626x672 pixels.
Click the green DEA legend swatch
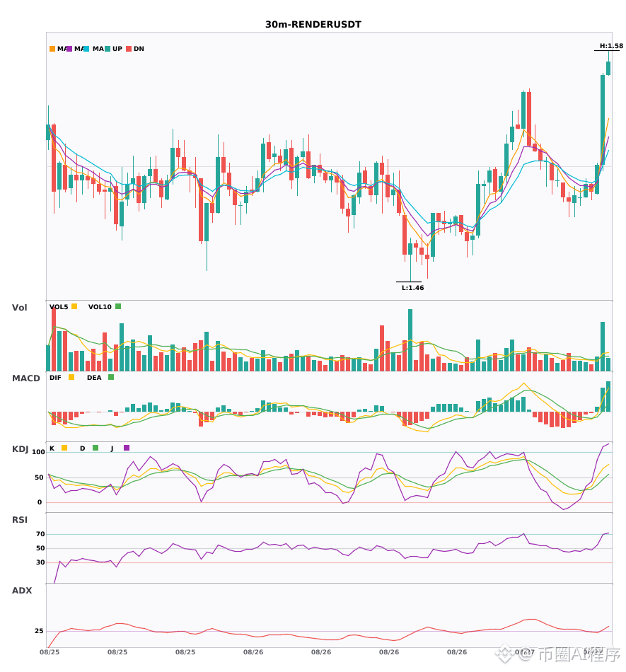pos(111,377)
